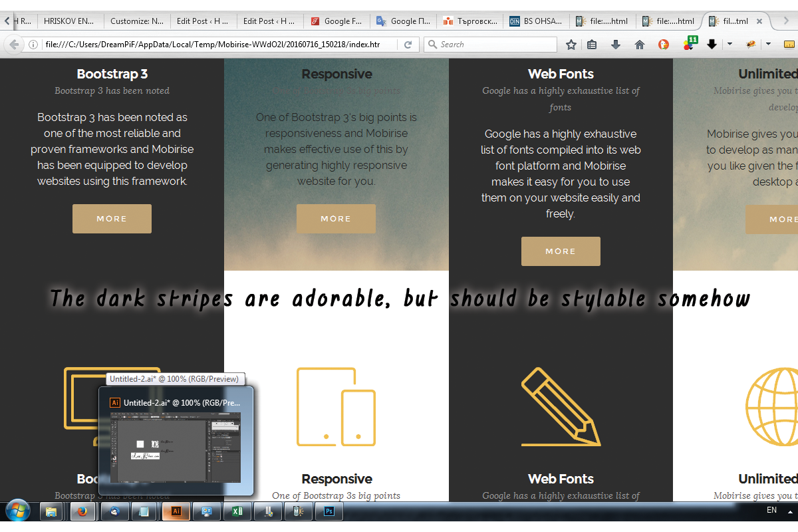Go to the Firefox home page

pos(640,45)
